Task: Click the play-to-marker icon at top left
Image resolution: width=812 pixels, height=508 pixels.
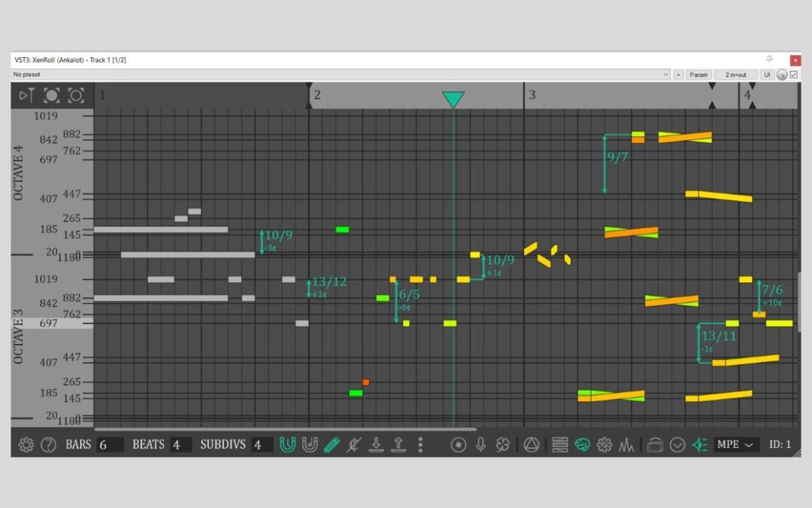Action: click(27, 96)
